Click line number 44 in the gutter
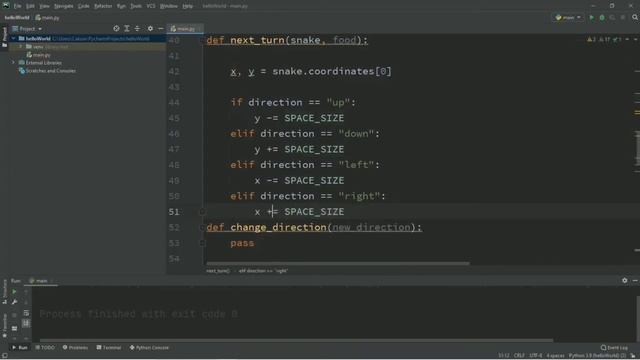Image resolution: width=640 pixels, height=360 pixels. point(174,102)
